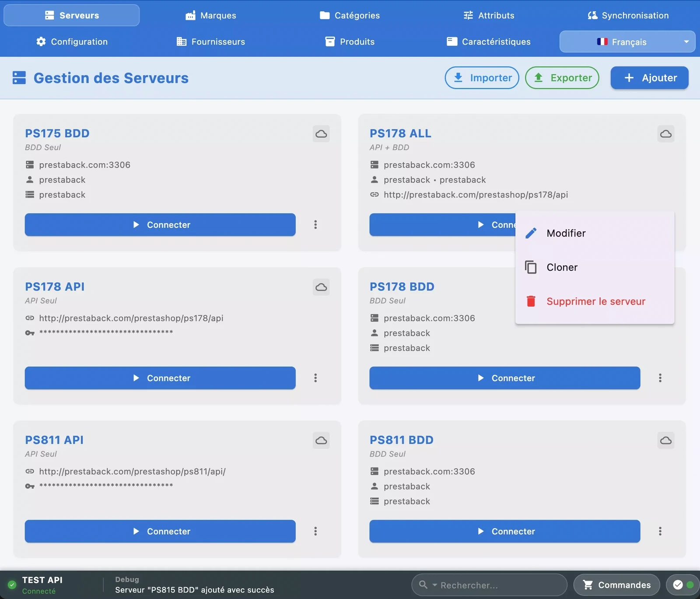Switch to the Synchronisation tab
Screen dimensions: 700x599
[628, 15]
